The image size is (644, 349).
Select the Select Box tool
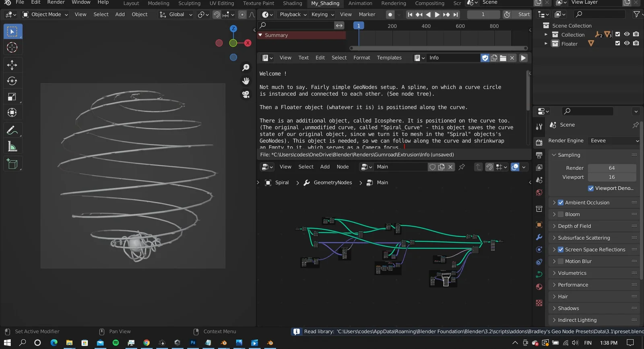tap(12, 31)
